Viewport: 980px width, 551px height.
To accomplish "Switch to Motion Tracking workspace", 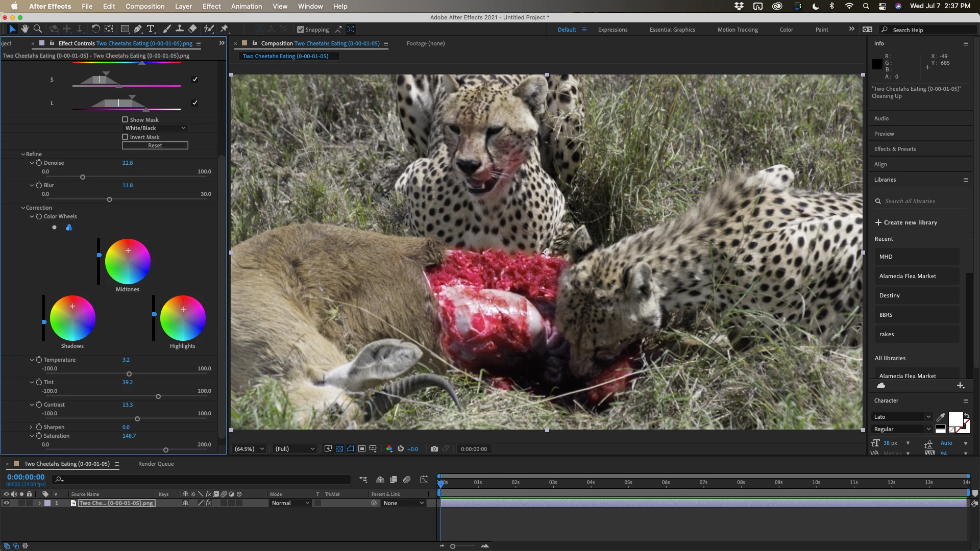I will tap(737, 30).
